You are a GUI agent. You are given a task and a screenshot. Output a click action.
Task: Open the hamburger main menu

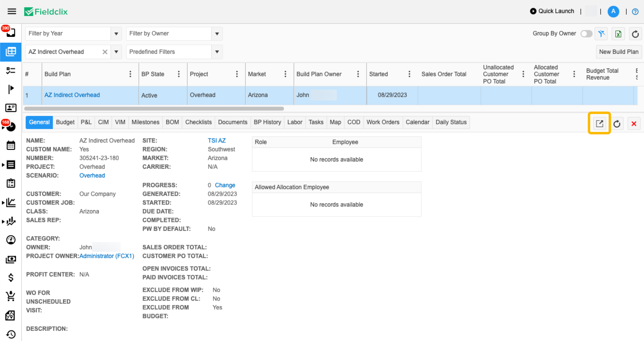tap(12, 11)
